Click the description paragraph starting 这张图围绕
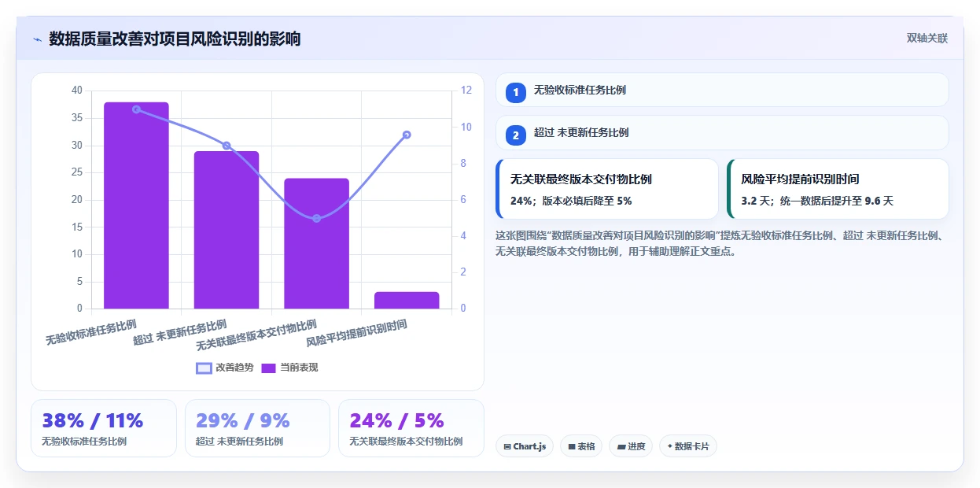This screenshot has width=980, height=488. (722, 243)
